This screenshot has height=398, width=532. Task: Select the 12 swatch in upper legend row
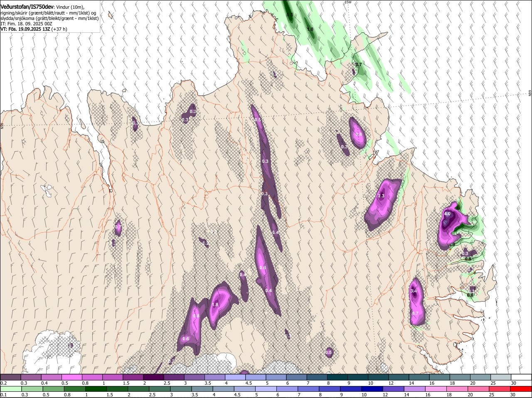(x=399, y=377)
